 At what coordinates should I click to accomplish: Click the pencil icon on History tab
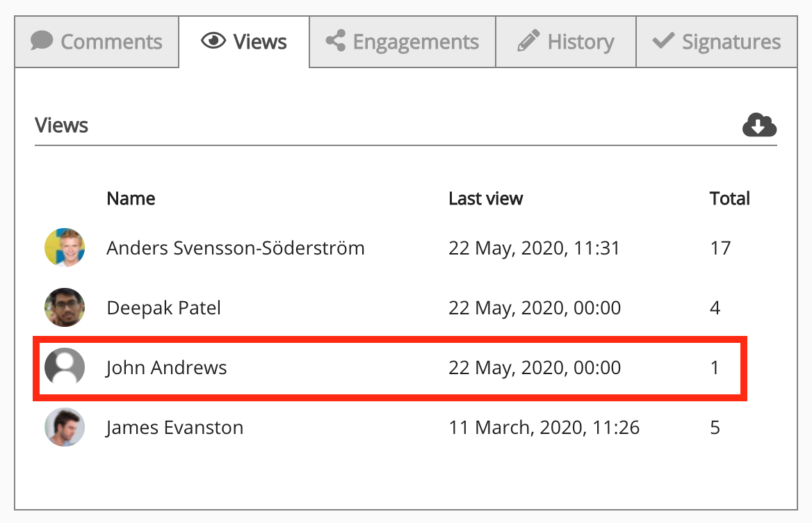(x=528, y=41)
